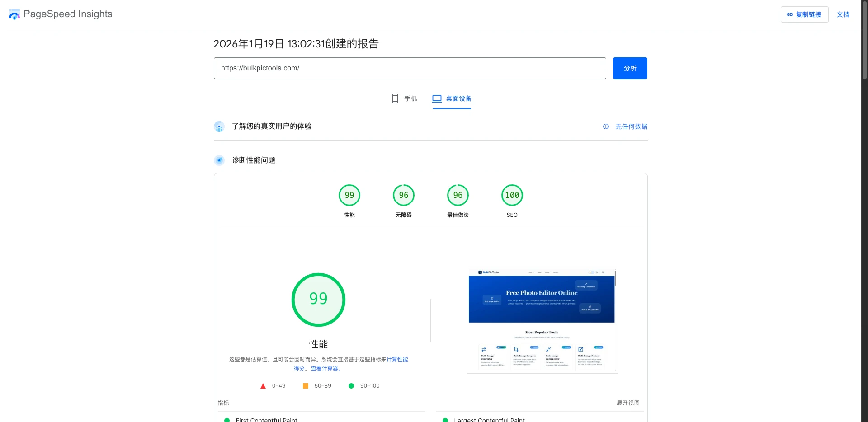Switch to the 手机 tab
Image resolution: width=868 pixels, height=422 pixels.
pyautogui.click(x=404, y=98)
